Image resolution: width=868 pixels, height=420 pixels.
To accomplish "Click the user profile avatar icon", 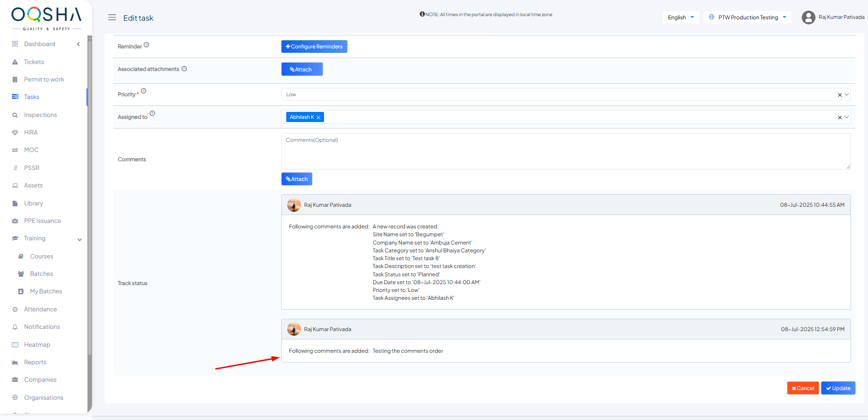I will (808, 17).
